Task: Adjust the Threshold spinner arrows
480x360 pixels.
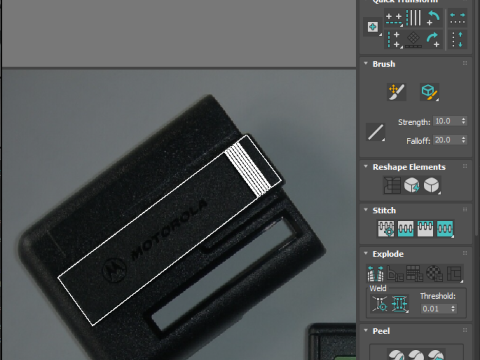Action: (453, 309)
